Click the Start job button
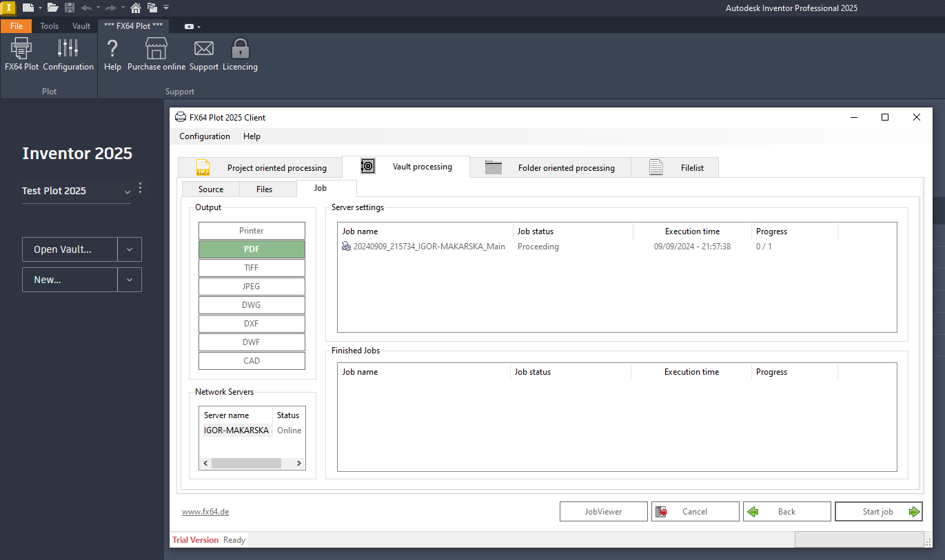945x560 pixels. click(x=878, y=512)
